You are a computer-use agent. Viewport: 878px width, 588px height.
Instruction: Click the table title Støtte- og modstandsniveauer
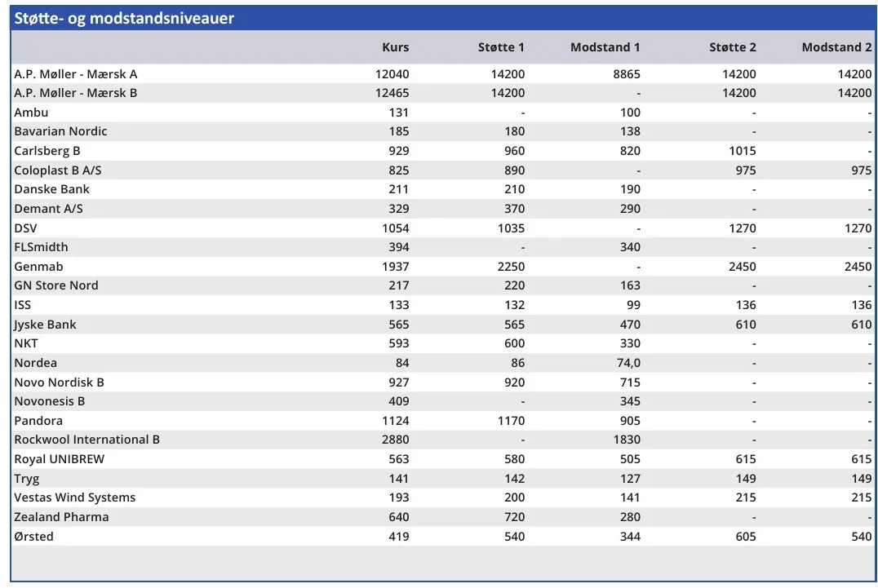(124, 18)
